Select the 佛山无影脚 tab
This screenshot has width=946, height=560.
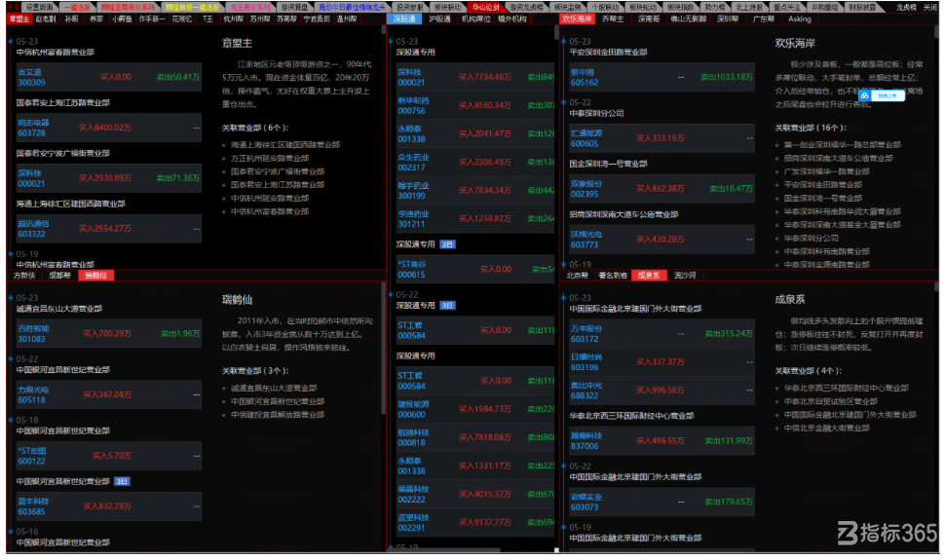tap(689, 19)
